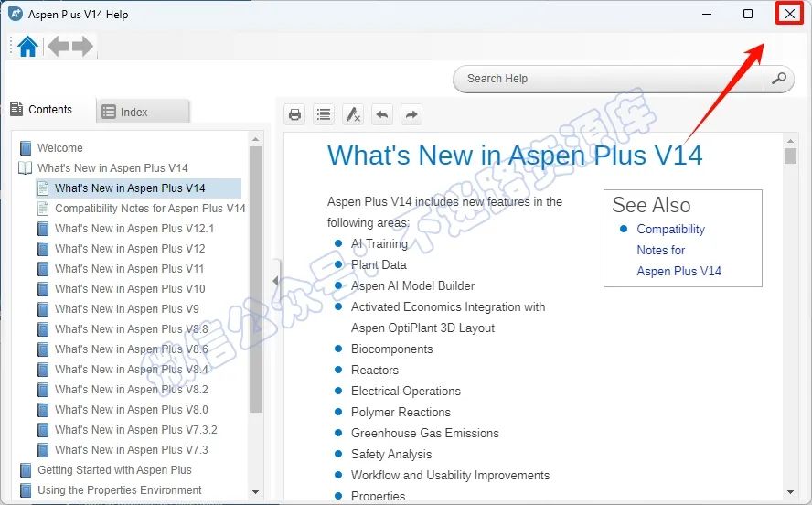Click page icon of Compatibility Notes entry
This screenshot has height=505, width=812.
[x=44, y=209]
